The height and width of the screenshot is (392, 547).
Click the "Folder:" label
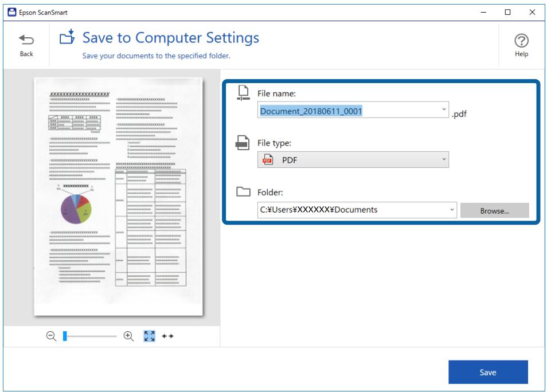[x=270, y=193]
